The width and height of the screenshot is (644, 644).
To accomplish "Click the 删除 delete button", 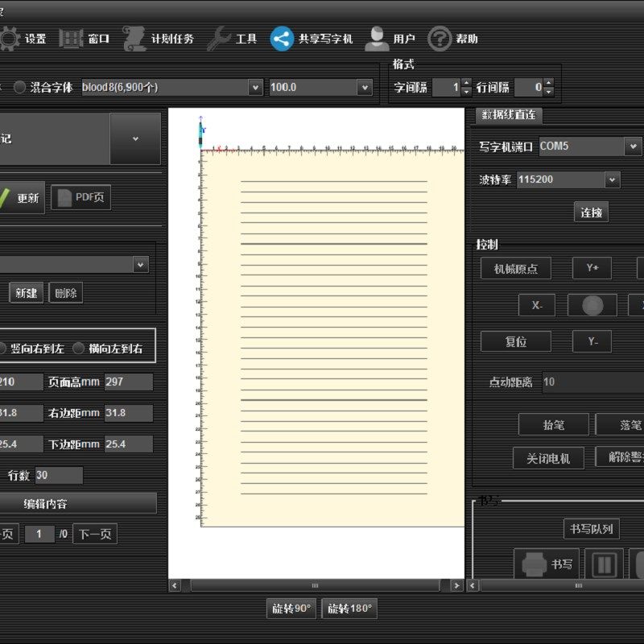I will (66, 293).
